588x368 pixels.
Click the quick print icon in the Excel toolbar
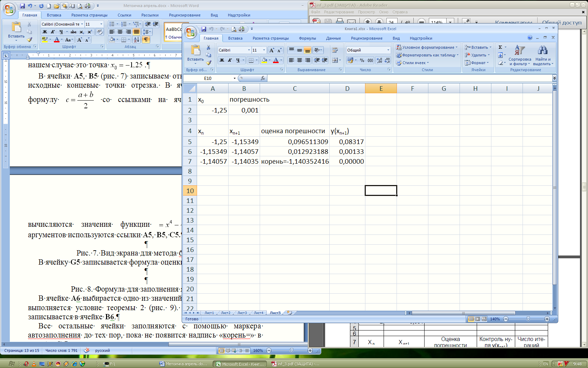(x=241, y=29)
